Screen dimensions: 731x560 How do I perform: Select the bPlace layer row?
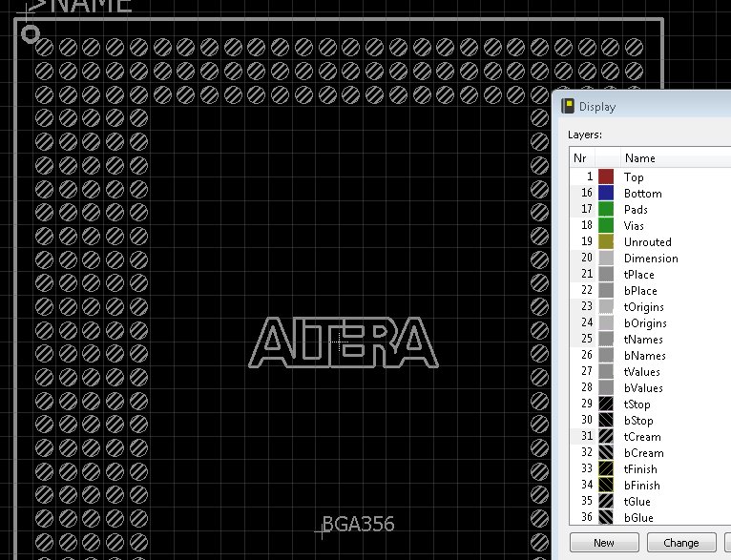tap(650, 291)
